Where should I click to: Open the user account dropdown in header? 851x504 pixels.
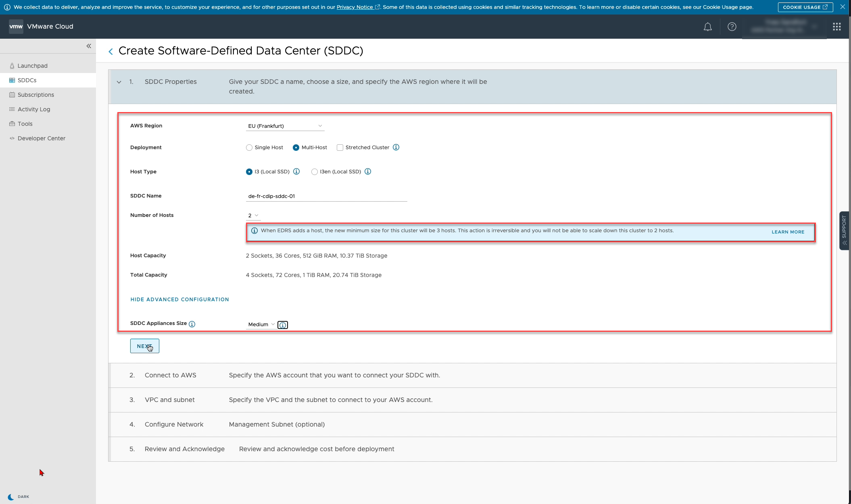coord(784,27)
